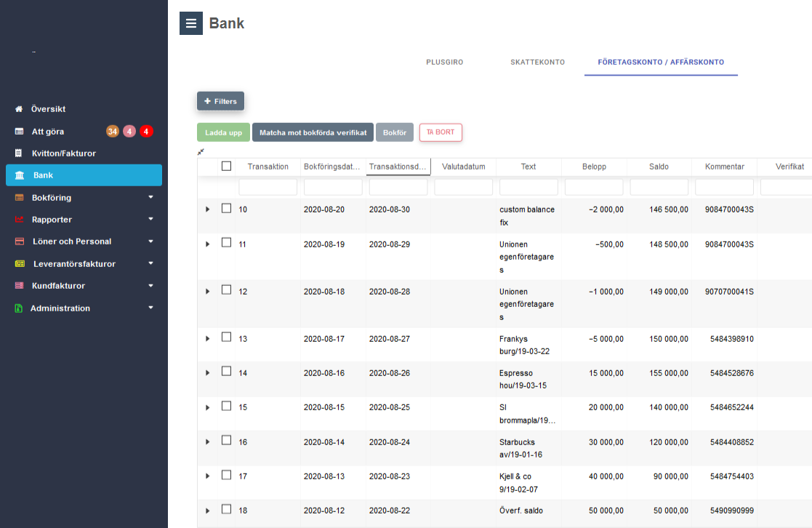The width and height of the screenshot is (812, 528).
Task: Select the checkbox for transaction 14
Action: point(226,372)
